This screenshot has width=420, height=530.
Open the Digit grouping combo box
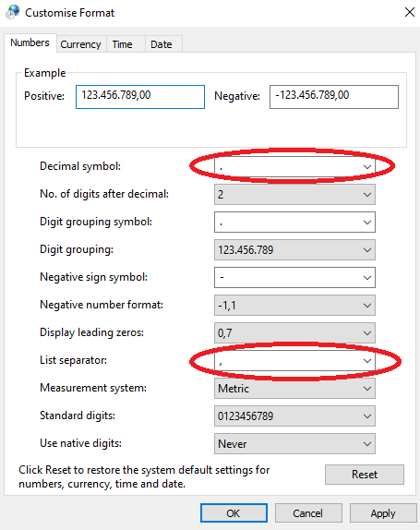pos(294,250)
